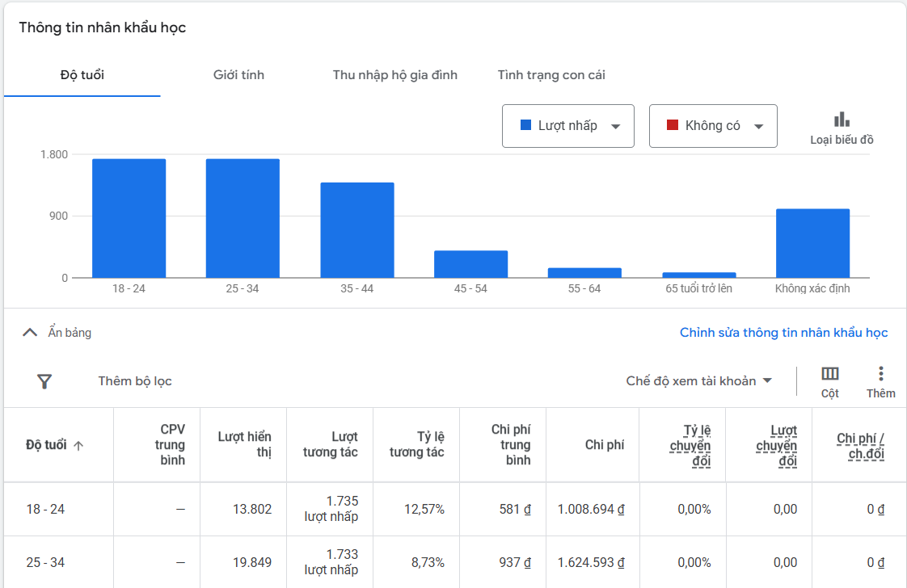Select the Độ tuổi tab

point(82,75)
